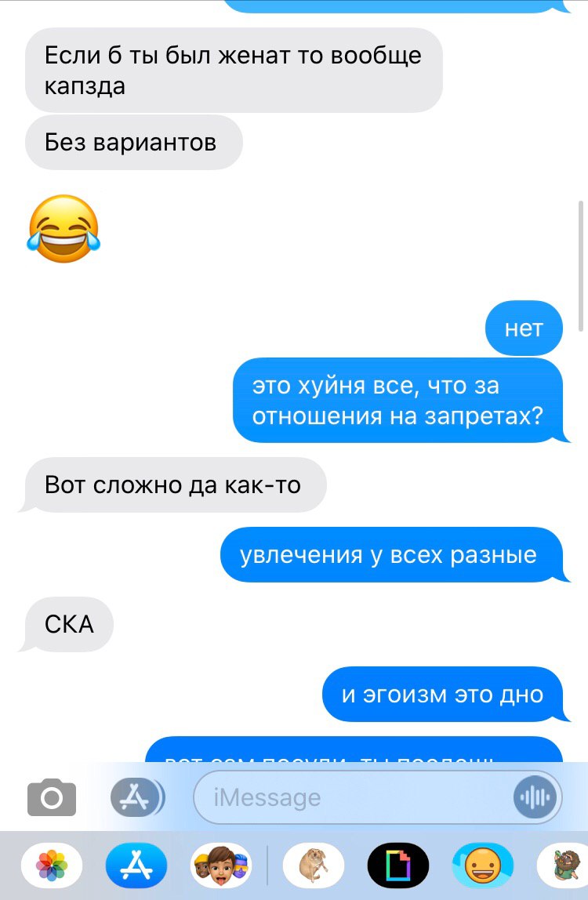588x900 pixels.
Task: Tap the iMessage text field
Action: click(x=378, y=797)
